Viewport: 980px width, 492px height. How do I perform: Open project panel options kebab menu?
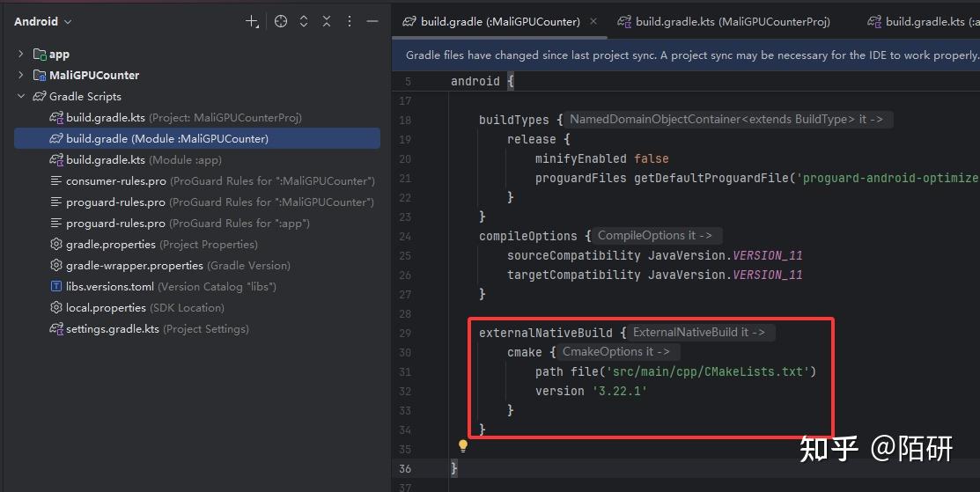350,21
